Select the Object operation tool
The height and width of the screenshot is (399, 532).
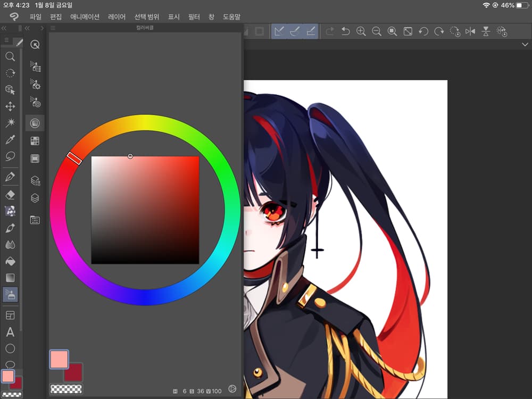pyautogui.click(x=10, y=89)
